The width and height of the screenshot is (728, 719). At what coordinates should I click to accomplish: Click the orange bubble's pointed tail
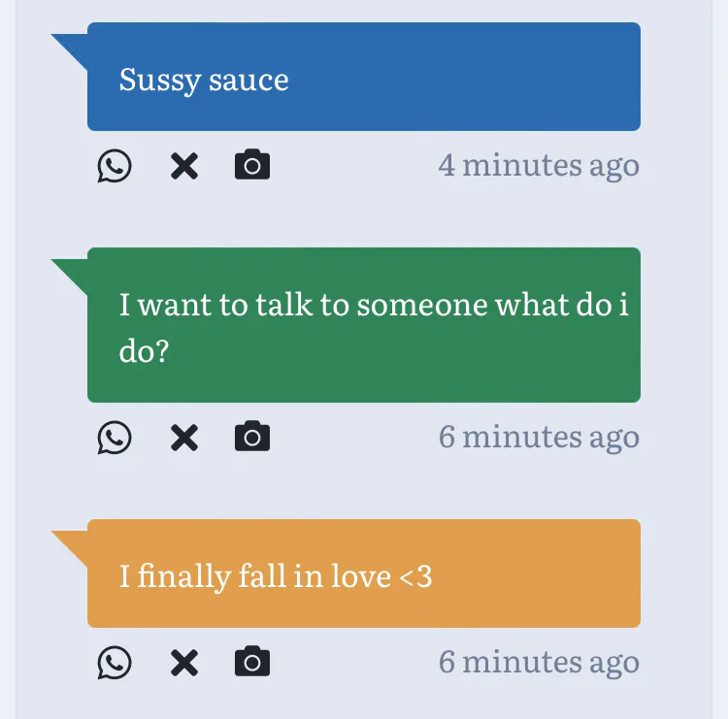pos(71,542)
